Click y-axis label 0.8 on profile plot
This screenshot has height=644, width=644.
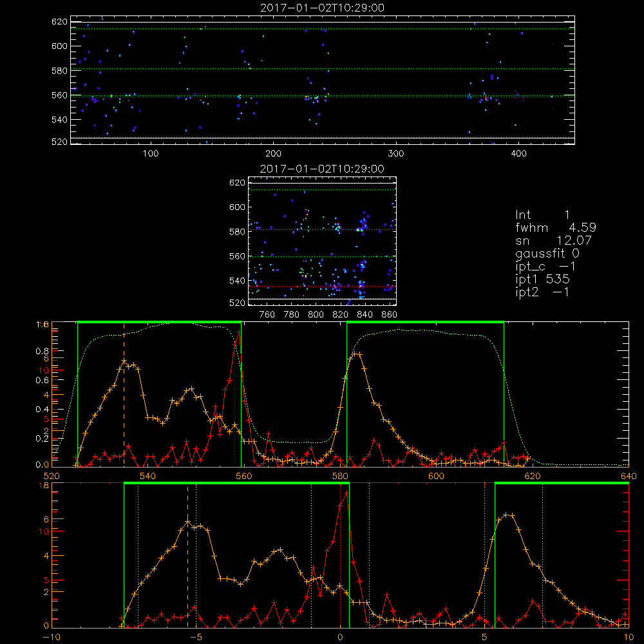pyautogui.click(x=43, y=351)
